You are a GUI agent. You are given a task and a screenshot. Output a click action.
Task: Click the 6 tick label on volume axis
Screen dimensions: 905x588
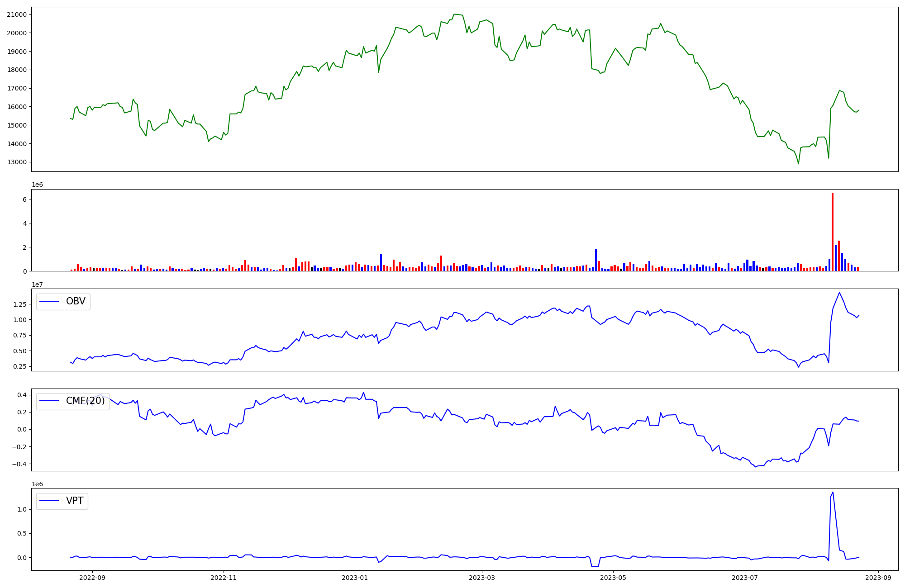[24, 199]
